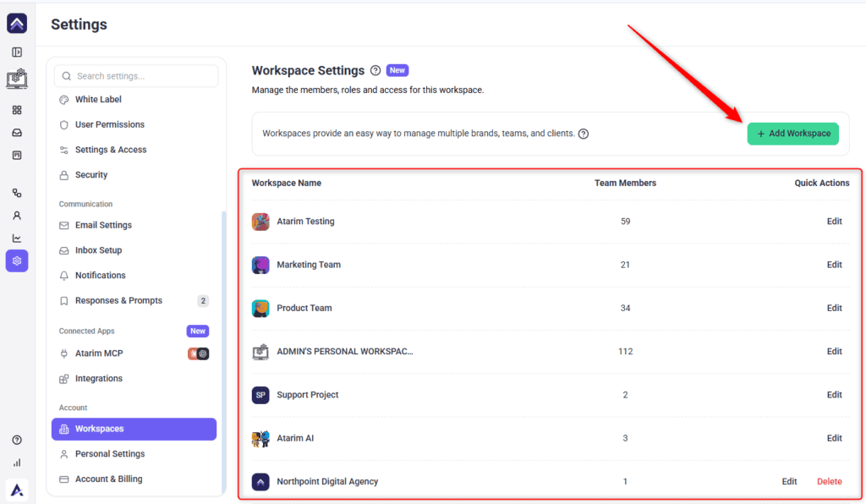Edit the Atarim Testing workspace
The height and width of the screenshot is (504, 866).
click(834, 222)
